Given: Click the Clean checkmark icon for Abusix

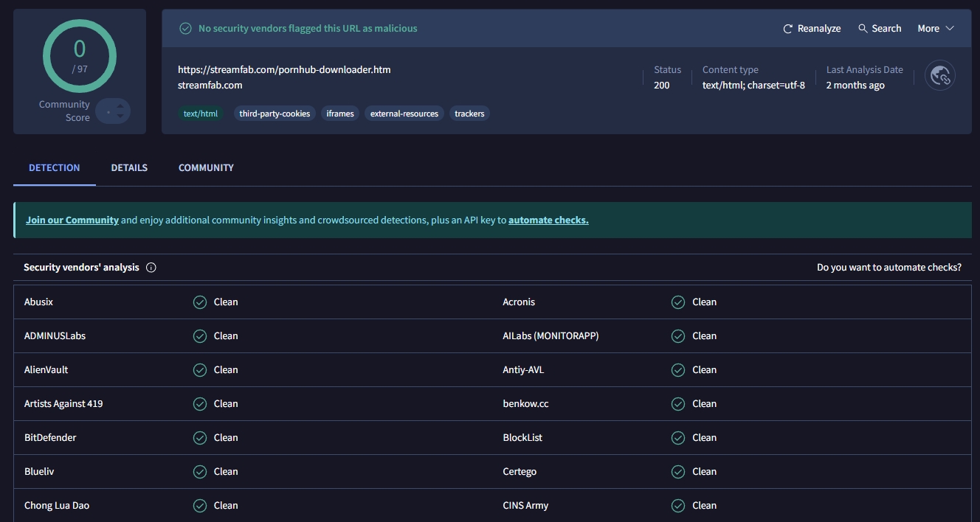Looking at the screenshot, I should [x=199, y=302].
